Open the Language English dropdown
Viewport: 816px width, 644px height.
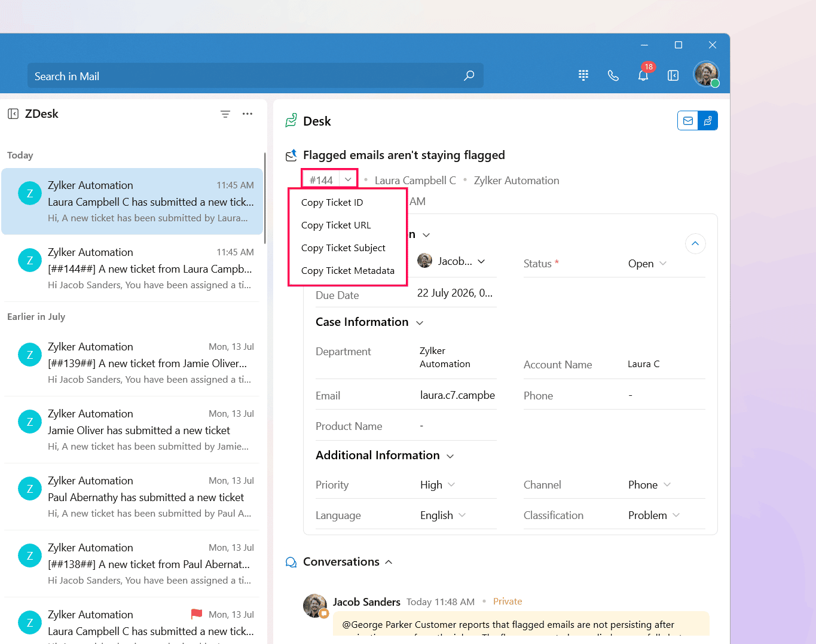point(462,515)
